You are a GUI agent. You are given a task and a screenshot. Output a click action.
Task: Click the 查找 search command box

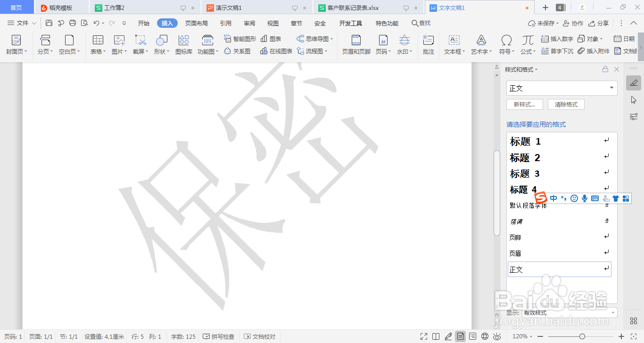pos(421,23)
